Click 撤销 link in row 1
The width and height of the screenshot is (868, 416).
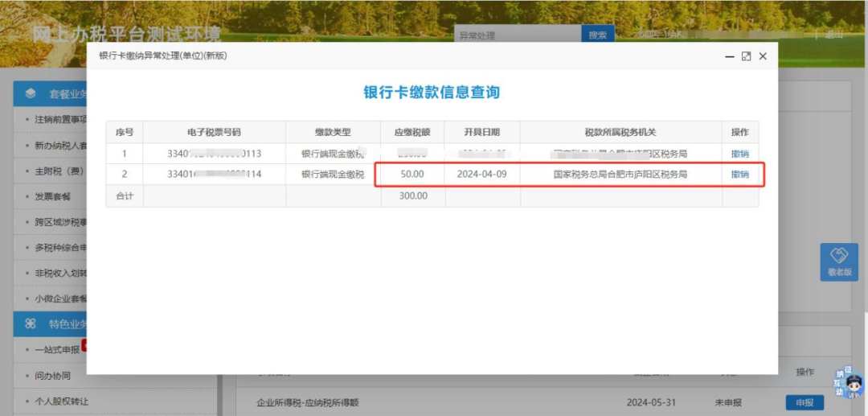(739, 154)
